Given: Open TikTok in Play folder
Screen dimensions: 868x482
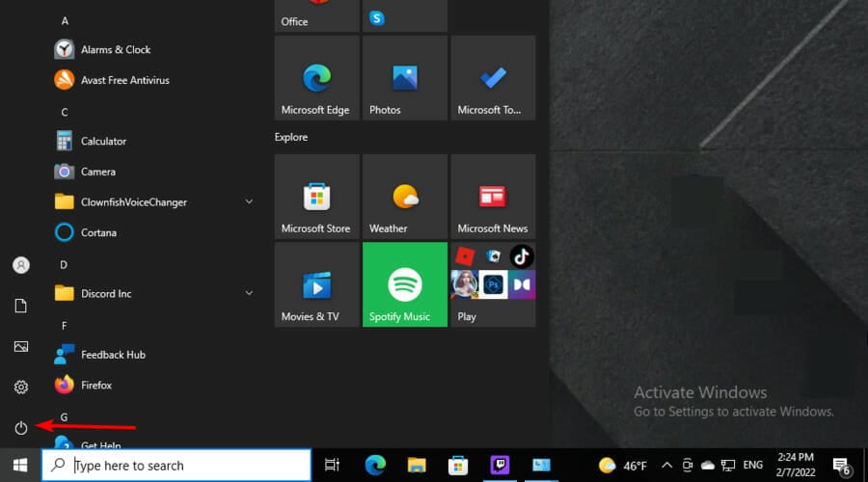Looking at the screenshot, I should [x=522, y=256].
